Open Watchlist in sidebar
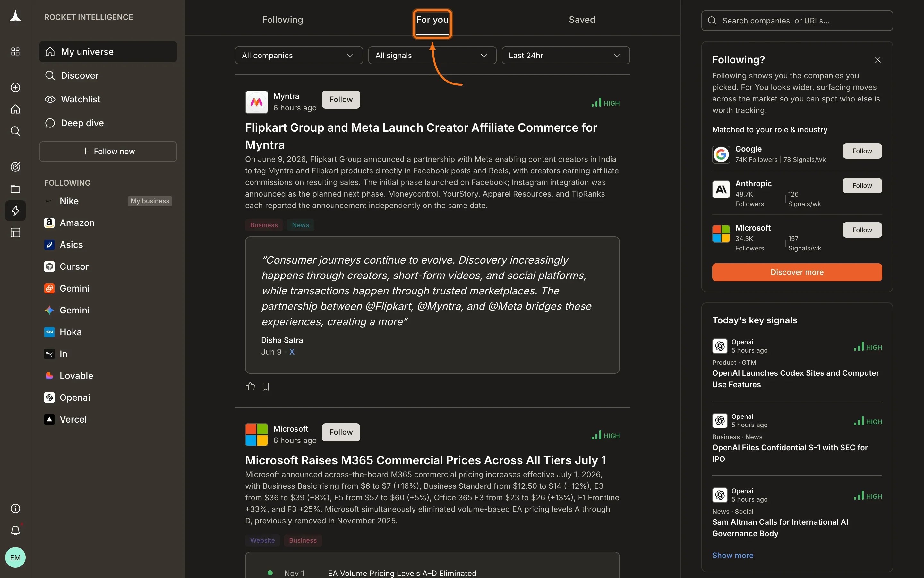 point(108,100)
